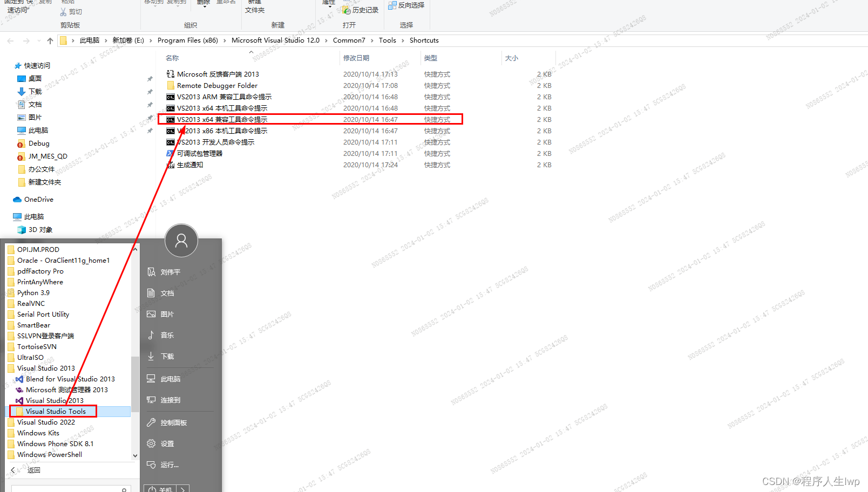
Task: Expand chevron after Program Files (x86)
Action: click(x=225, y=40)
